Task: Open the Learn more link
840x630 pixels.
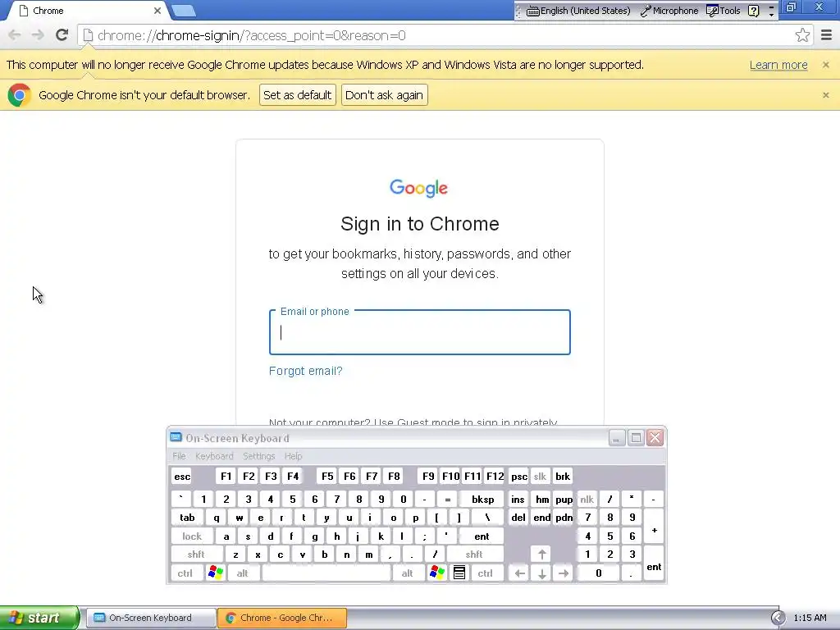Action: (778, 65)
